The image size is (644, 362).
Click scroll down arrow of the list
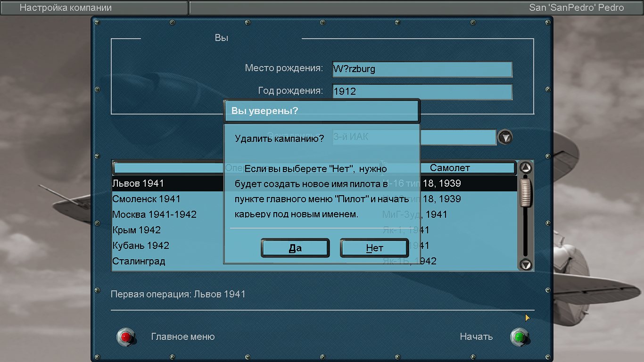[525, 264]
